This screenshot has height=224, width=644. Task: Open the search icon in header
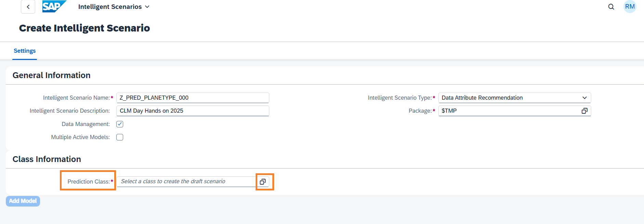click(x=611, y=7)
